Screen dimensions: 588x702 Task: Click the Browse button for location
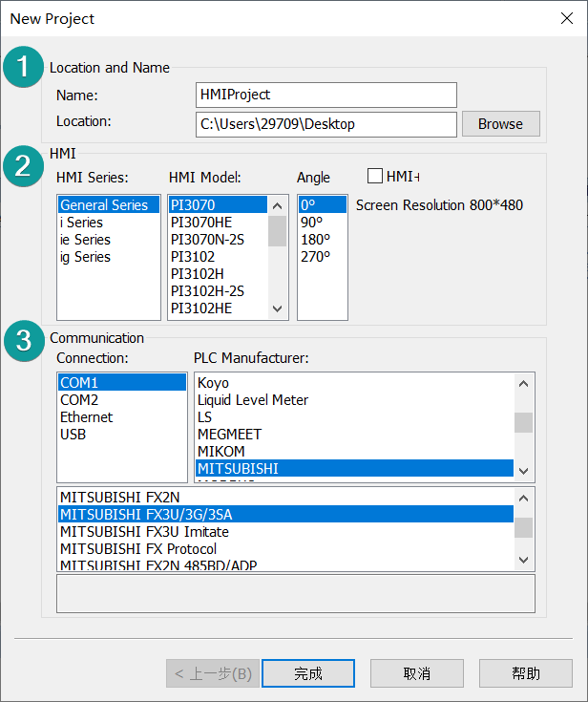pyautogui.click(x=500, y=124)
